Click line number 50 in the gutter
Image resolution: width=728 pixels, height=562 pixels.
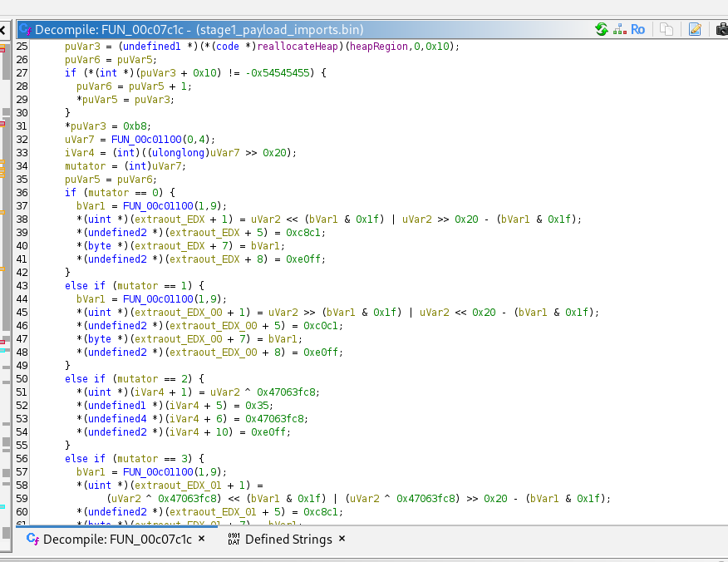tap(22, 379)
